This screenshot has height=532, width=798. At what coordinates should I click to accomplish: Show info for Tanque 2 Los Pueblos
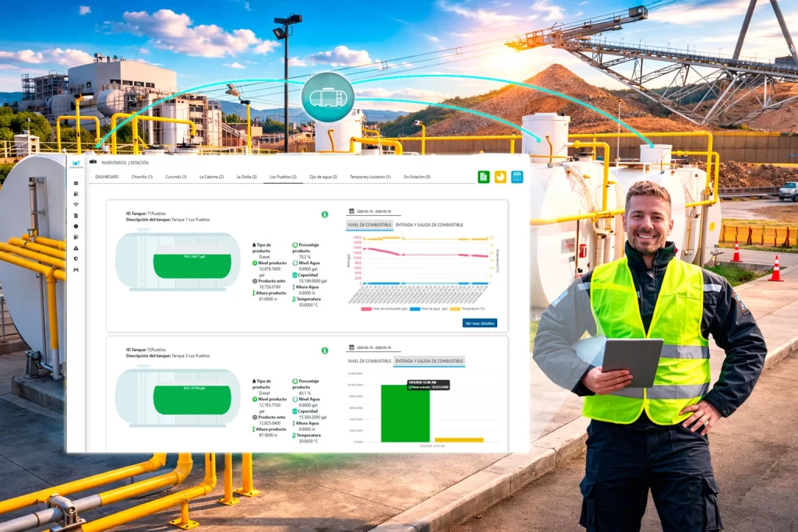(324, 351)
